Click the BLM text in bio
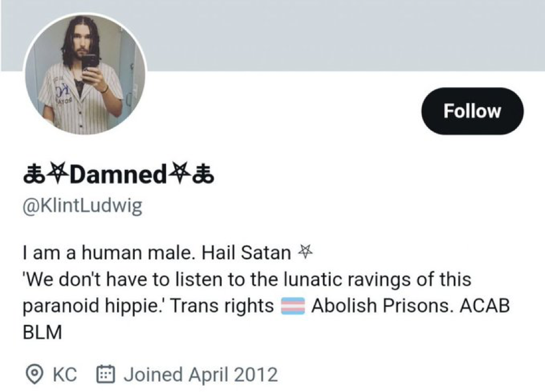 point(42,332)
